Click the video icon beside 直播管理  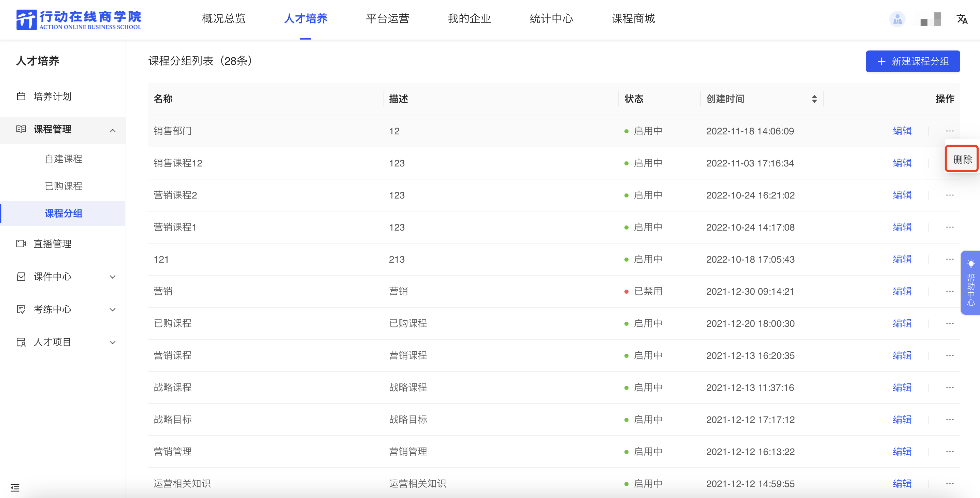pos(21,244)
